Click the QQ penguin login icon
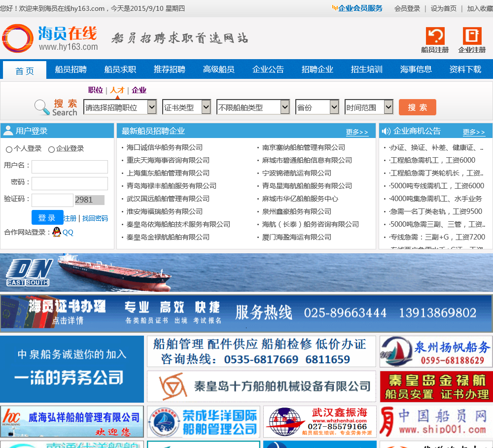 pos(57,232)
